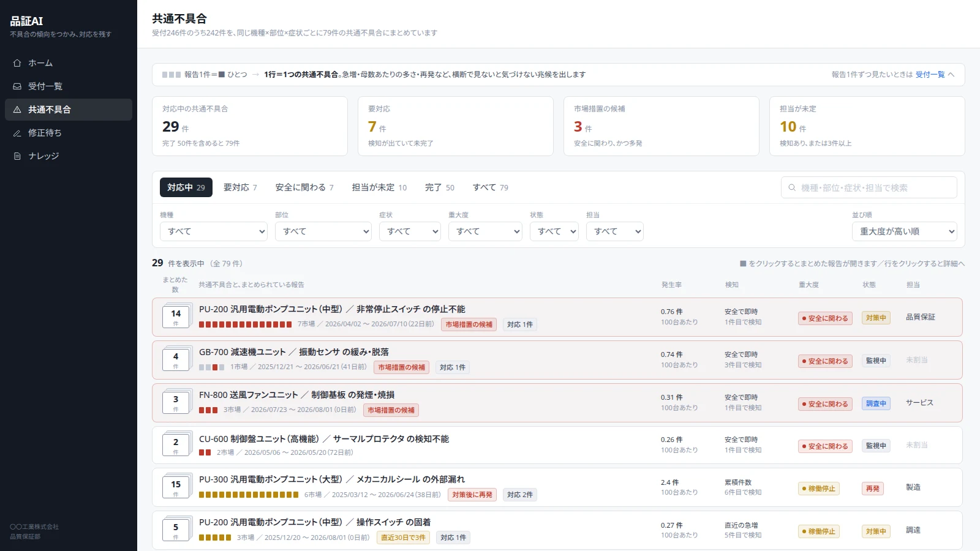980x551 pixels.
Task: Collapse the legend banner with the chevron
Action: pyautogui.click(x=951, y=75)
